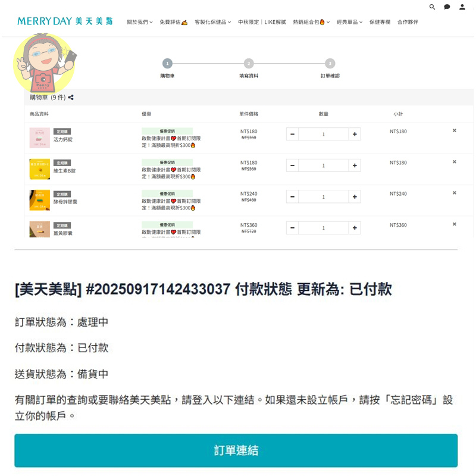The height and width of the screenshot is (476, 476).
Task: Open 薑黃膠囊 product thumbnail
Action: 39,229
